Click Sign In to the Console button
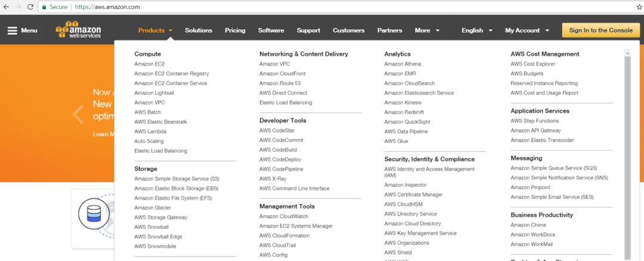The image size is (644, 261). point(601,30)
